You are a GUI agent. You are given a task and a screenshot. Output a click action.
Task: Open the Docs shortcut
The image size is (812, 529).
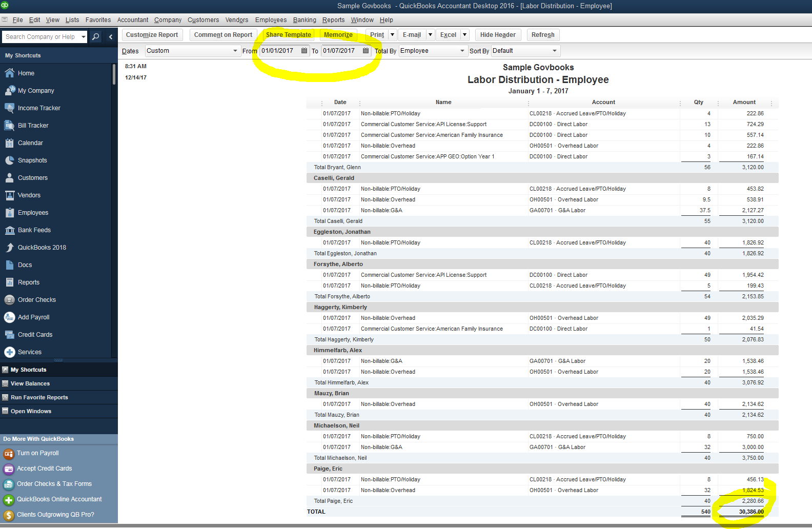point(25,265)
